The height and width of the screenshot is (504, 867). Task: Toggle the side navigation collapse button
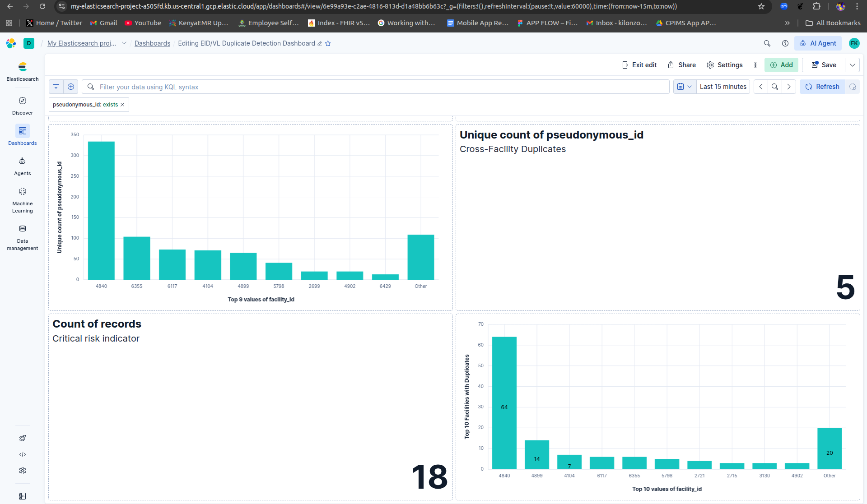23,496
